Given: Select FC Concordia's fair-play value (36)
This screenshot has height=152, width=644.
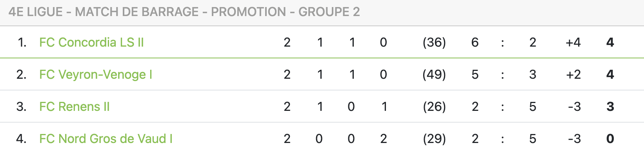Looking at the screenshot, I should pyautogui.click(x=434, y=42).
